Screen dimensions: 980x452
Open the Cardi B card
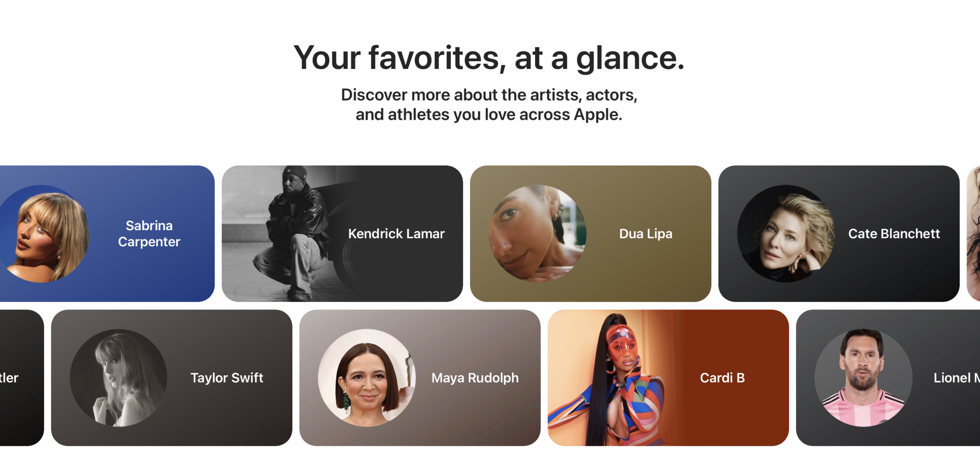point(668,378)
